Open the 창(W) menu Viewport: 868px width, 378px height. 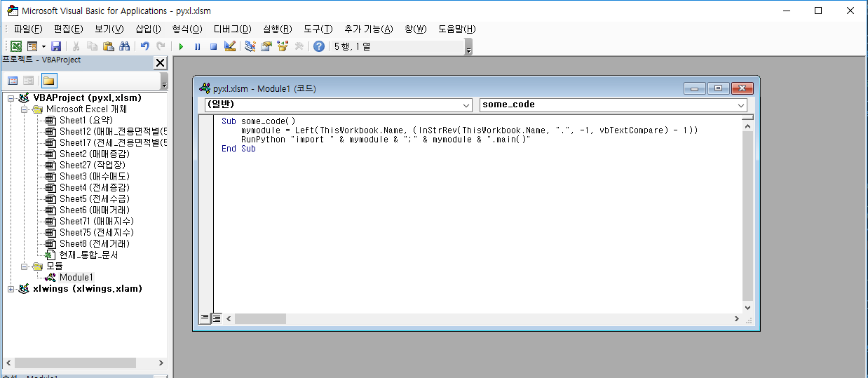click(415, 29)
